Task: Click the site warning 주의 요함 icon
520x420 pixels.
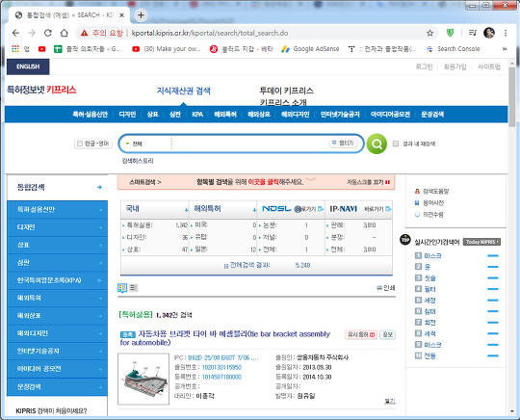Action: [84, 33]
